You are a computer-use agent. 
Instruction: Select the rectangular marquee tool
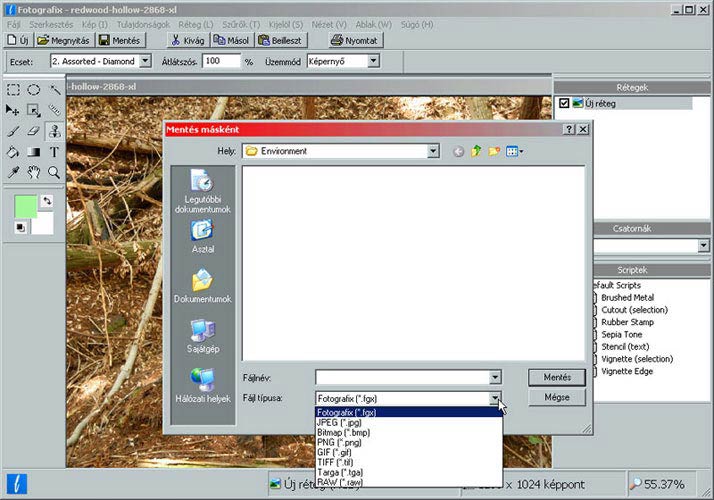coord(13,90)
